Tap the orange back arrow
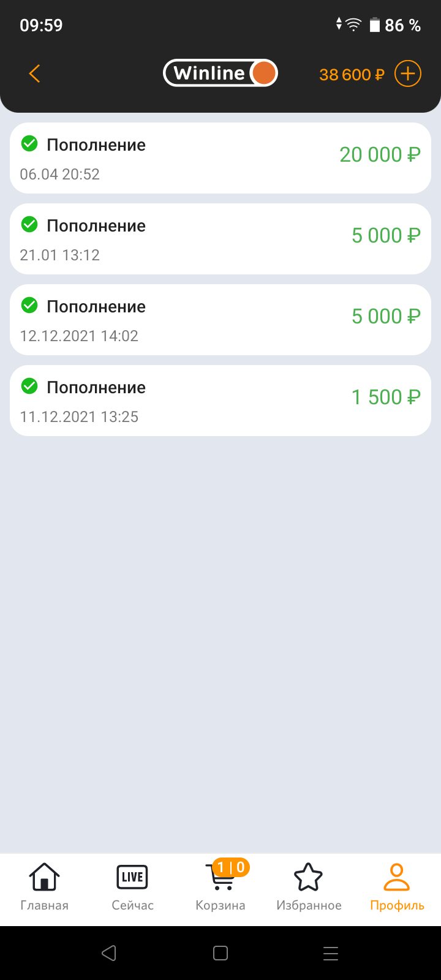 (35, 74)
